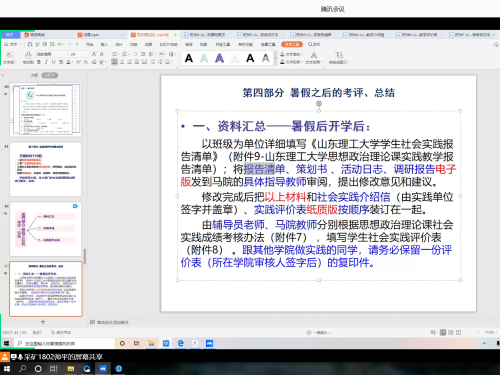The height and width of the screenshot is (375, 500).
Task: Click the font color red underline A
Action: 68,62
